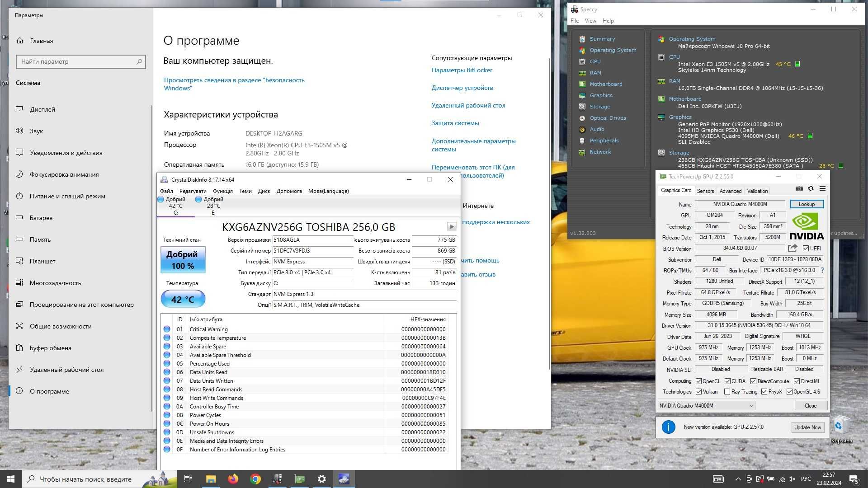The image size is (868, 488).
Task: Open Speccy Peripherals section
Action: tap(604, 141)
